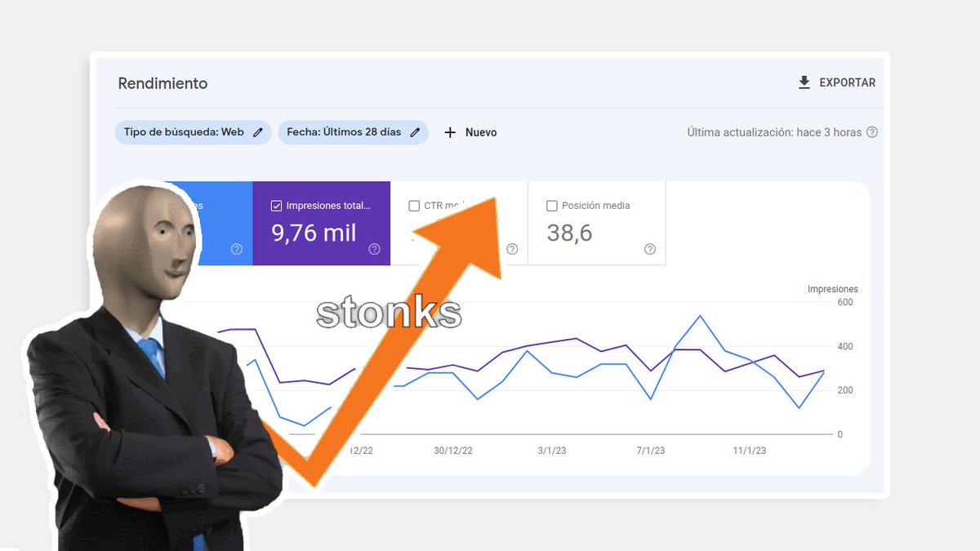Image resolution: width=980 pixels, height=551 pixels.
Task: Click the 400 axis value
Action: [845, 346]
